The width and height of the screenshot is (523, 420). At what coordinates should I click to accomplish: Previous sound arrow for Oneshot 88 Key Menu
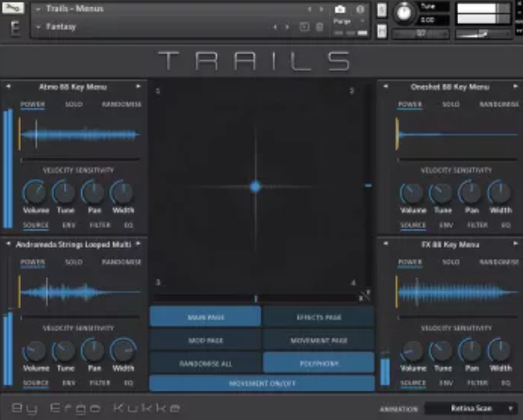click(385, 87)
